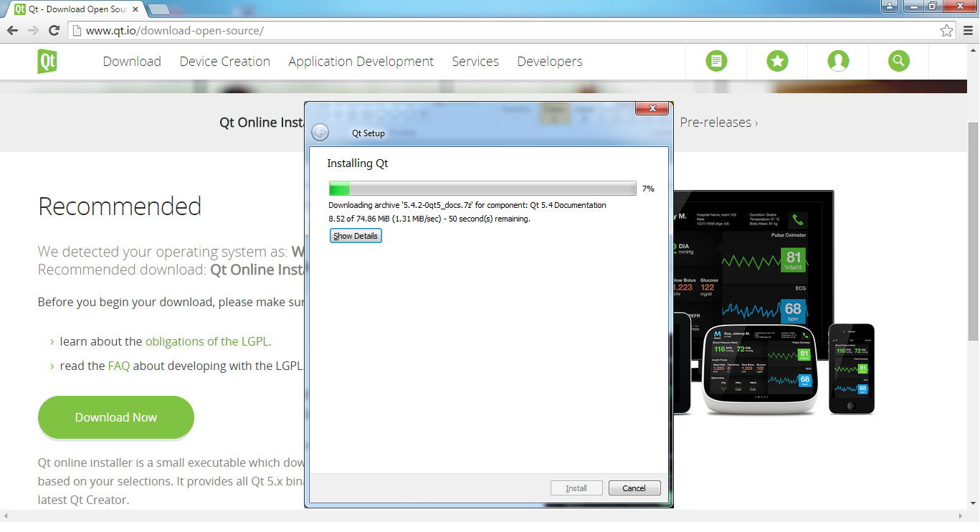Click the installer progress bar
The width and height of the screenshot is (980, 532).
coord(482,189)
